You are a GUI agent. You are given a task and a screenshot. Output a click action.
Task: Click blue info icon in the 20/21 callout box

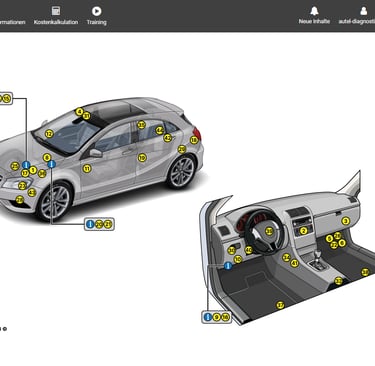click(x=90, y=224)
